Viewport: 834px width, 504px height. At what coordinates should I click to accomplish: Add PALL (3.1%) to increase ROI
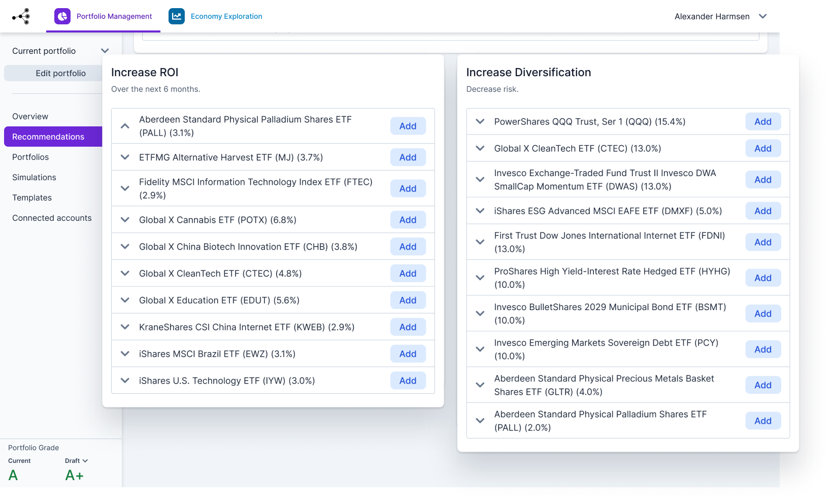(x=408, y=126)
